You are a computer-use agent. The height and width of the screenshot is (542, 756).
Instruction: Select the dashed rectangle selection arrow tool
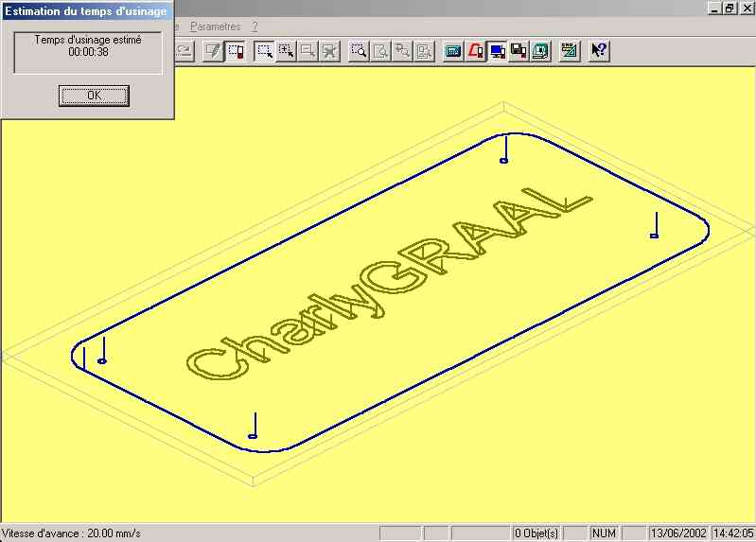coord(265,51)
